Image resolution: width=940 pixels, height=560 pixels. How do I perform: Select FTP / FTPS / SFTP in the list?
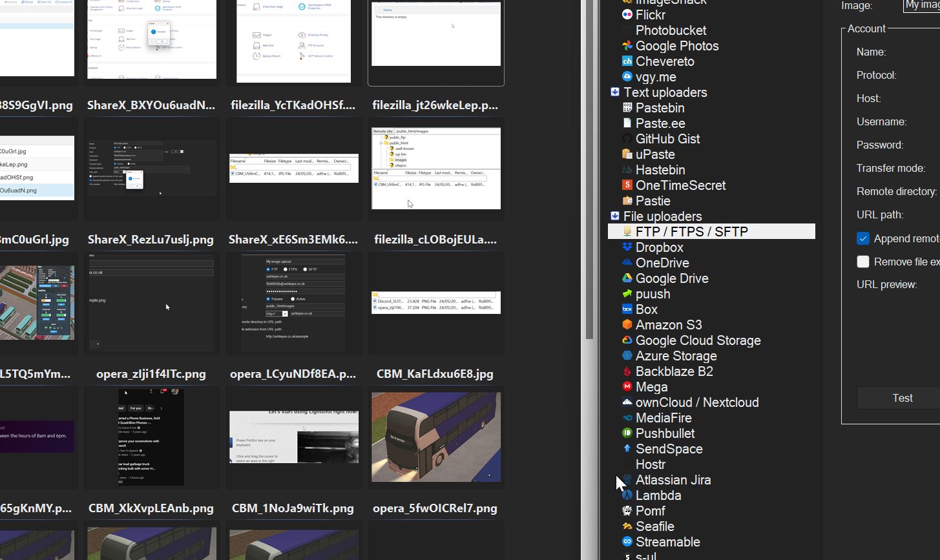[x=691, y=232]
